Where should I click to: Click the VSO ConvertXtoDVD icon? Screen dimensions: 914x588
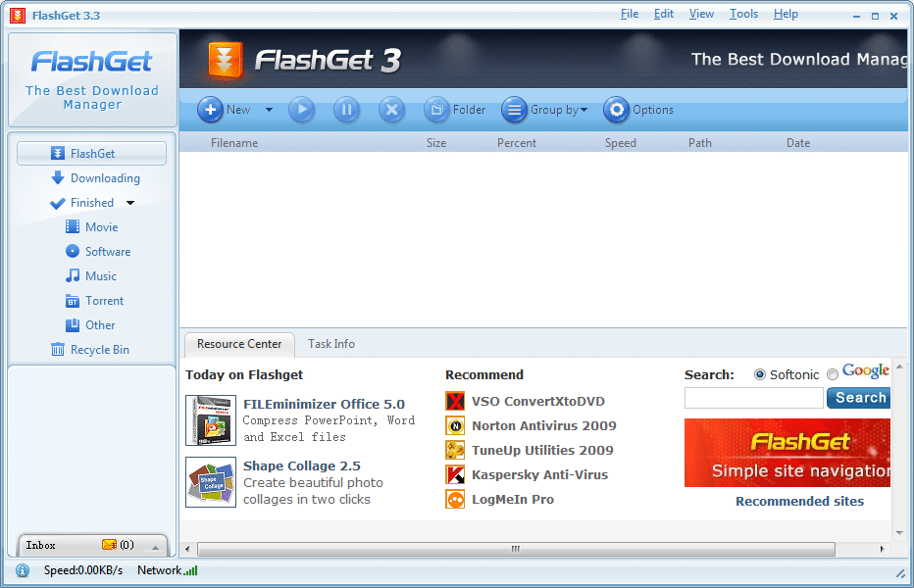pyautogui.click(x=455, y=401)
